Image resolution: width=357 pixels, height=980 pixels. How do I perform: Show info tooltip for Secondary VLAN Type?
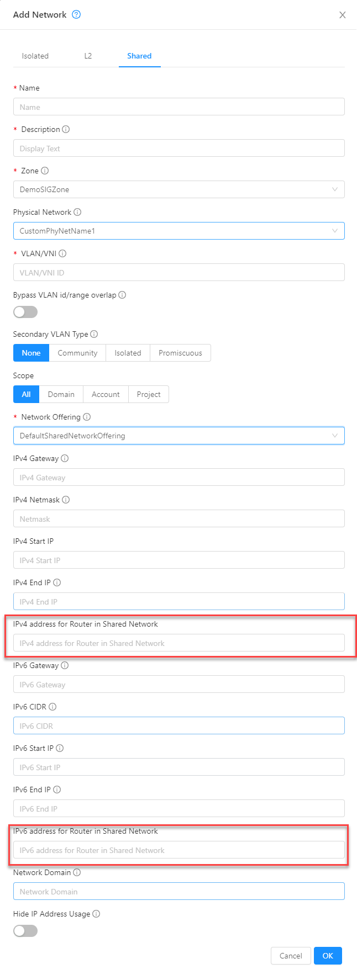coord(94,334)
